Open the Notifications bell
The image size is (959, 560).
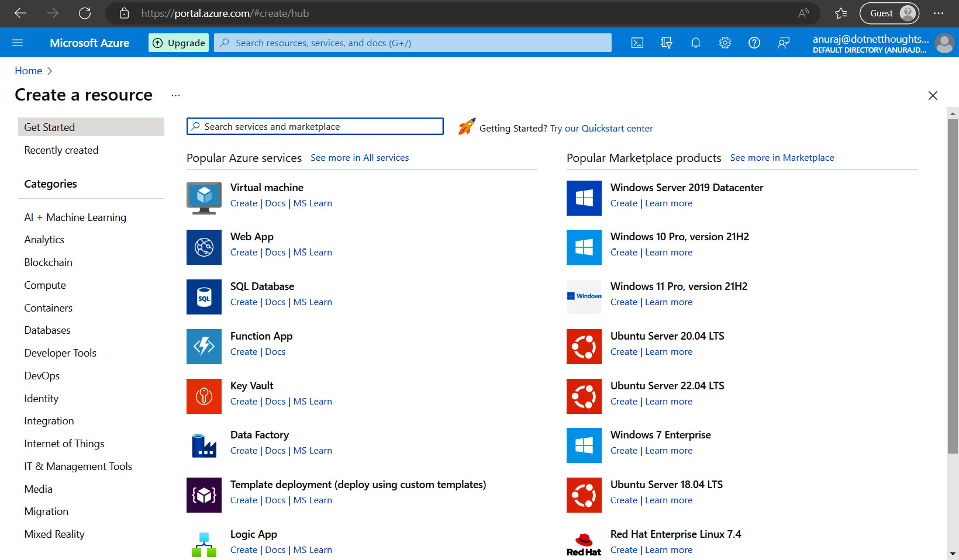coord(696,43)
